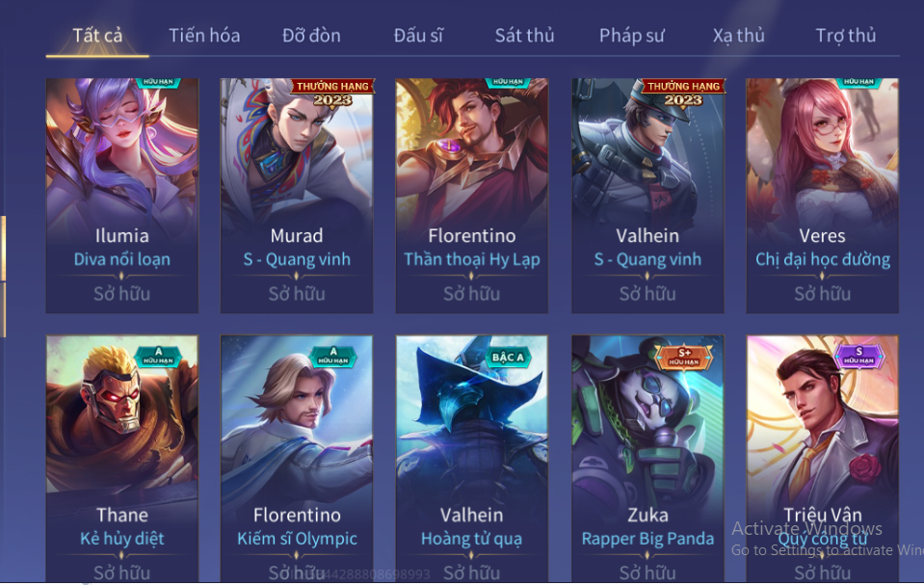Select Veres Chị đại học đường skin

(822, 196)
